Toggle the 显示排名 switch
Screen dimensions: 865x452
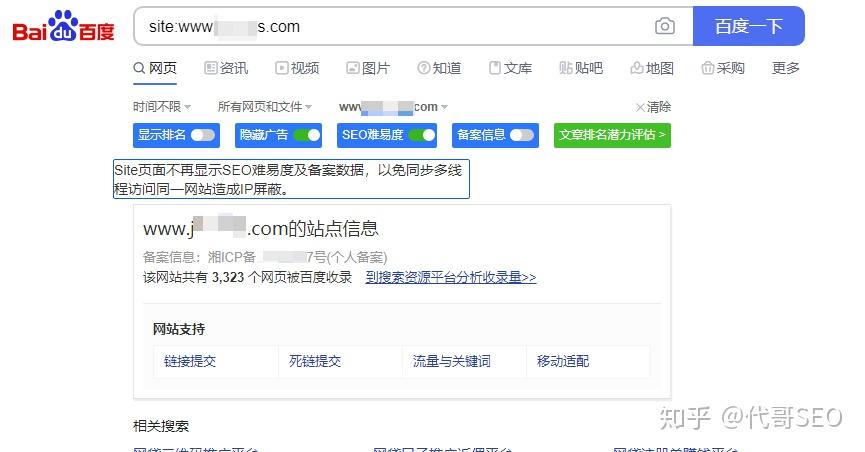pos(202,135)
